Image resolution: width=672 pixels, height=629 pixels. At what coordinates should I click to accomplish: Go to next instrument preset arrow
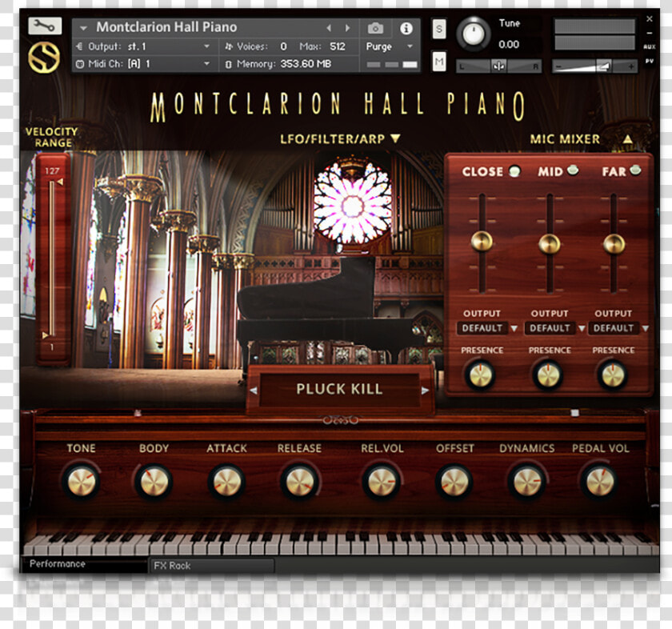347,28
